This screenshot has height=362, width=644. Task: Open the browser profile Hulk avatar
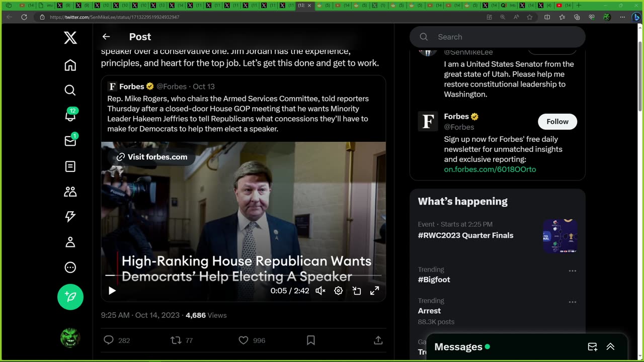pyautogui.click(x=607, y=17)
